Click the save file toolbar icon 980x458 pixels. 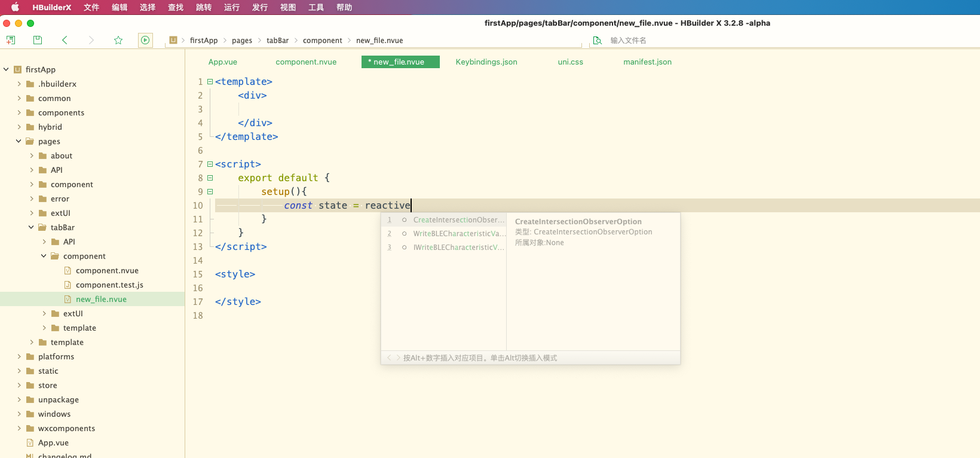click(x=38, y=40)
